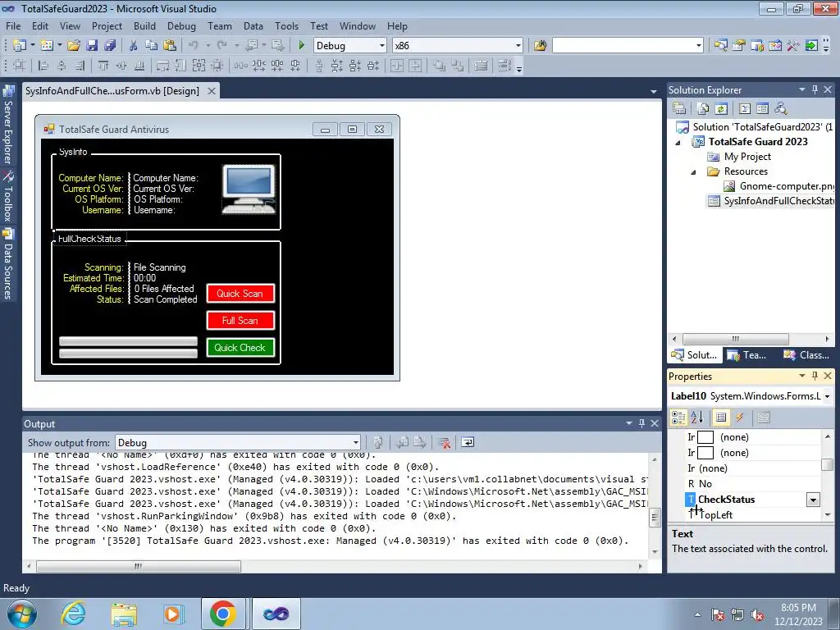Open the Find combo box dropdown in toolbar

coord(699,46)
